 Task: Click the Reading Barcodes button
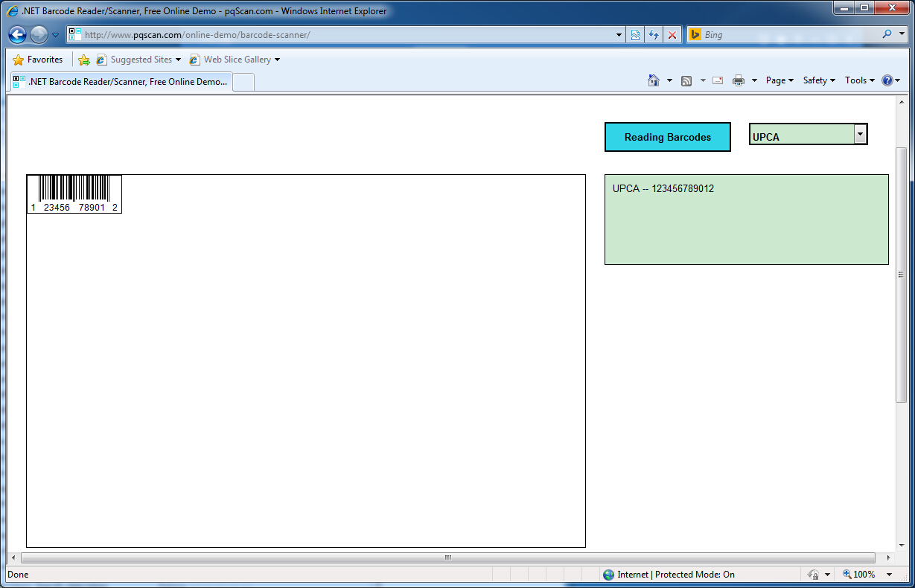point(668,137)
